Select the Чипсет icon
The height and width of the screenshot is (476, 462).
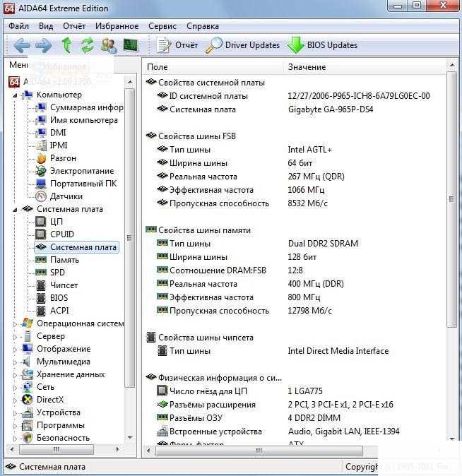point(41,285)
